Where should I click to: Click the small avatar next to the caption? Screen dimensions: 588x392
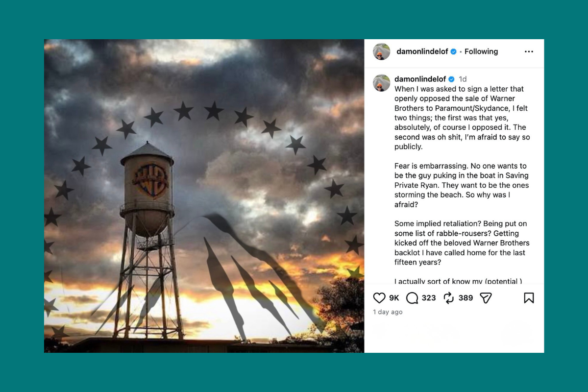381,83
